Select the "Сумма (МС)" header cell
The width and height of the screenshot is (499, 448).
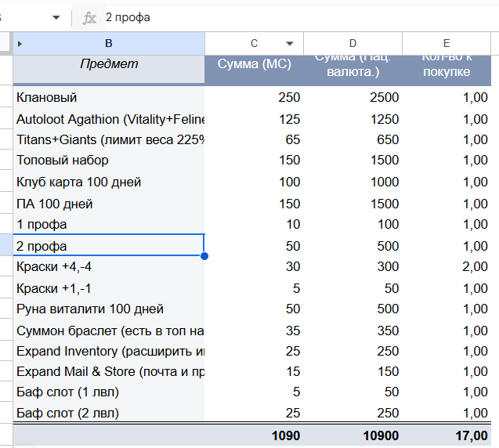click(254, 65)
